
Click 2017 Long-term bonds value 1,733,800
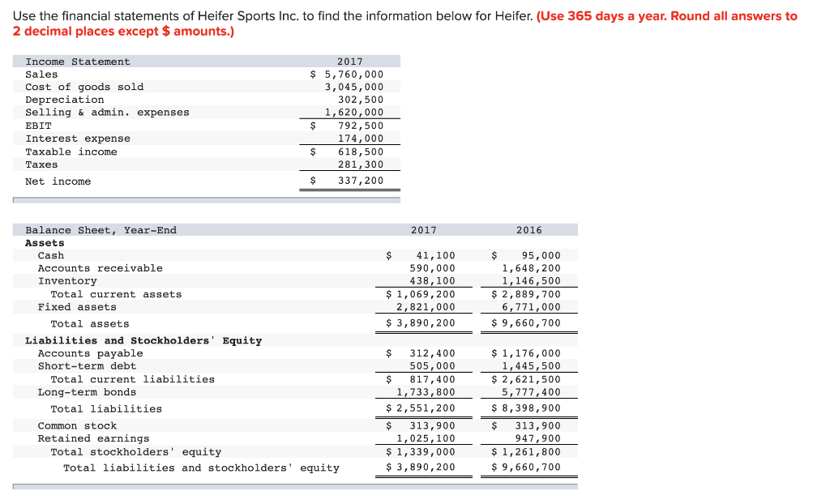point(426,391)
